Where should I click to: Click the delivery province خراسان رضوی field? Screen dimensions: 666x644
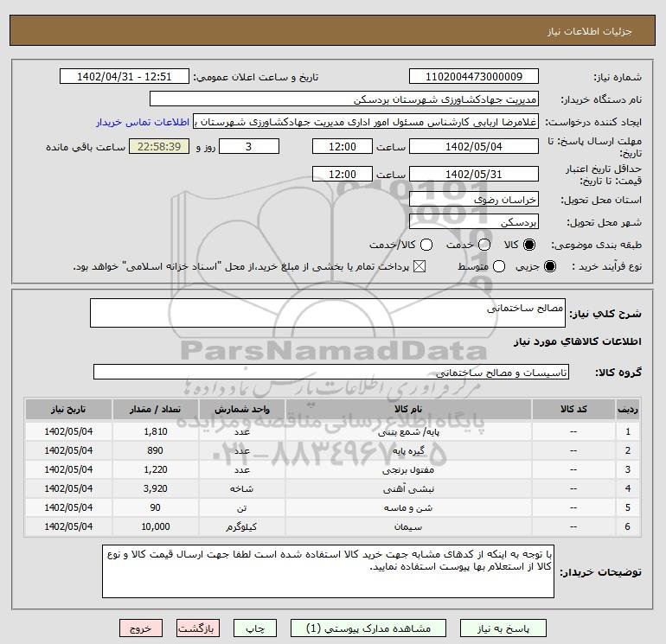474,200
